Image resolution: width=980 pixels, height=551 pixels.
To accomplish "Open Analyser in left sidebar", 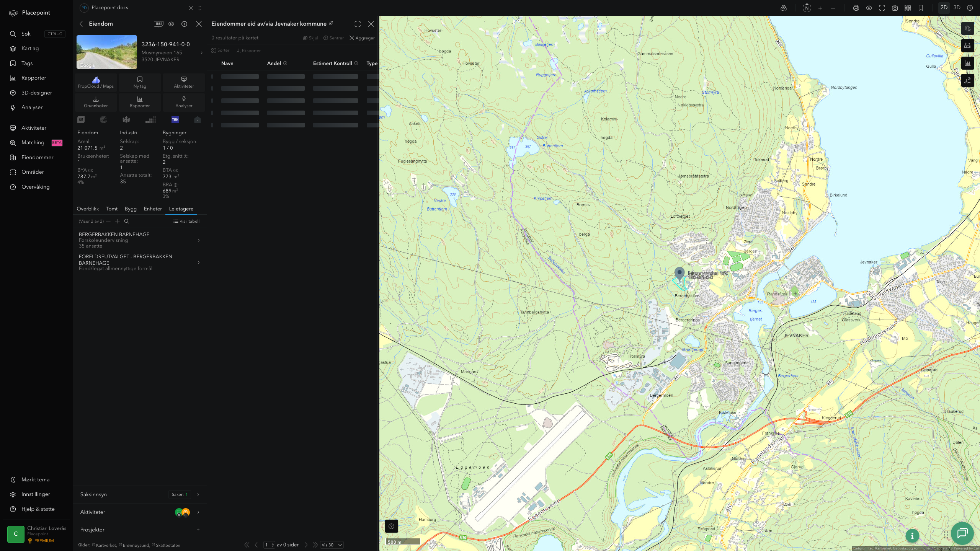I will tap(37, 108).
